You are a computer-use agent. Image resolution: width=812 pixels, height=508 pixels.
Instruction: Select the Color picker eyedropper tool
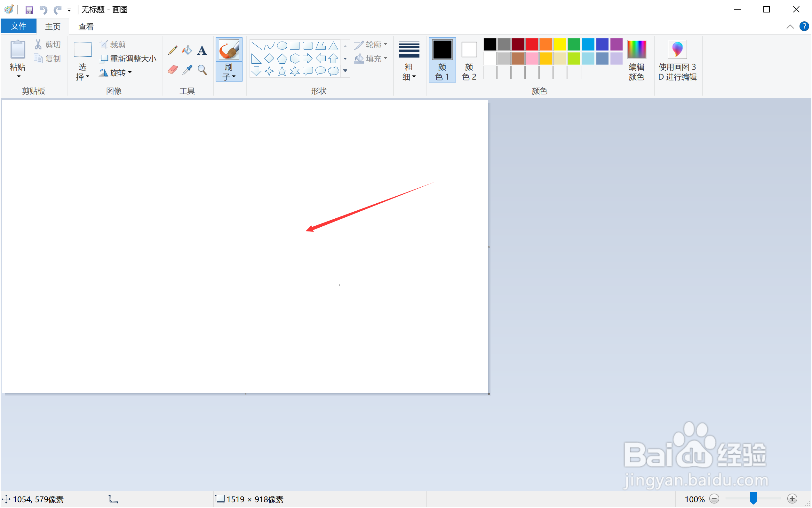[x=187, y=70]
